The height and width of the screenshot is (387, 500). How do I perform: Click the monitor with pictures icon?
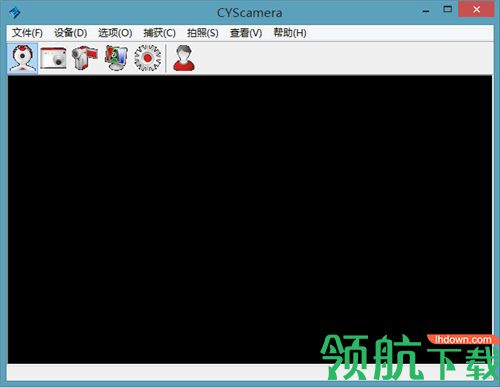[x=116, y=58]
